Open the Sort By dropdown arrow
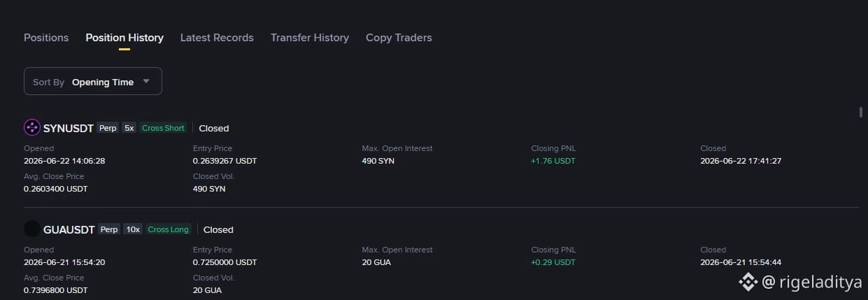This screenshot has width=868, height=300. pos(146,81)
